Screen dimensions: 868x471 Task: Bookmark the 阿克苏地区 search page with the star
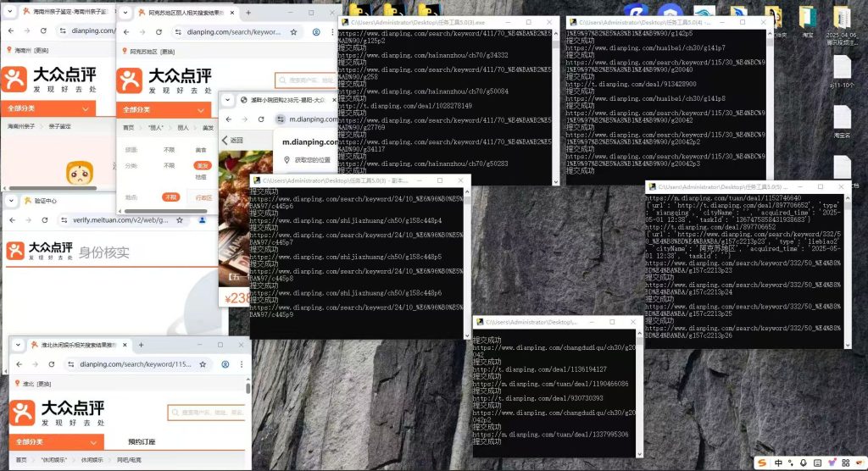(x=293, y=32)
